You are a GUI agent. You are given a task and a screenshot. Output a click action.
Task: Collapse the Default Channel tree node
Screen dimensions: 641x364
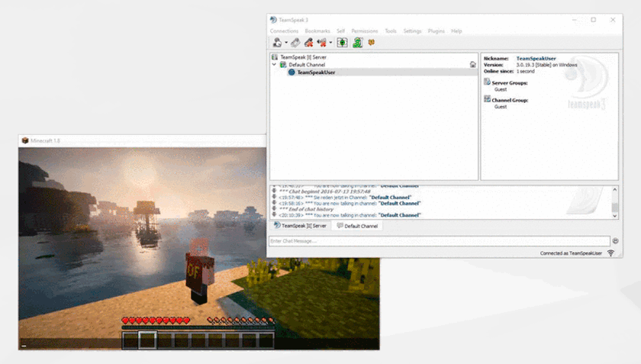pyautogui.click(x=274, y=65)
